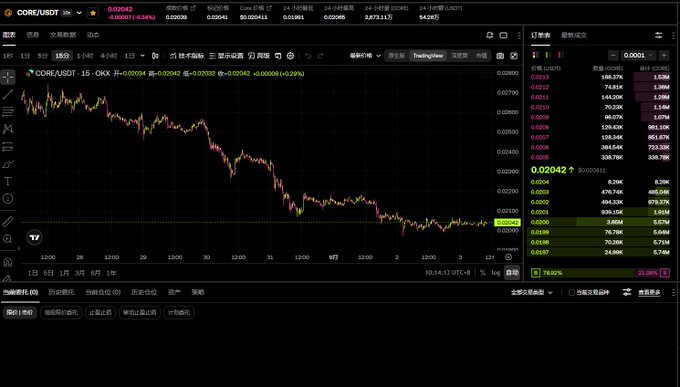Open the 动态 tab
Screen dimensions: 680x387
coord(93,35)
